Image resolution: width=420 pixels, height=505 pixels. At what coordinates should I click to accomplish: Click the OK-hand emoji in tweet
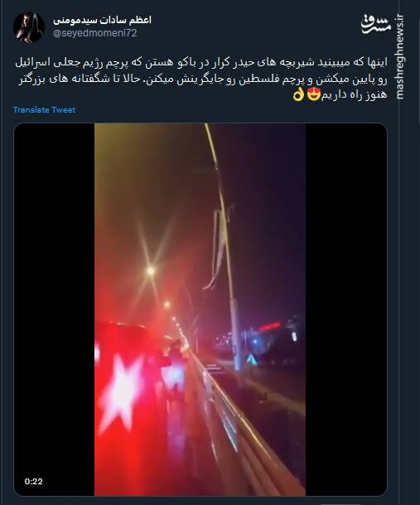(x=298, y=95)
